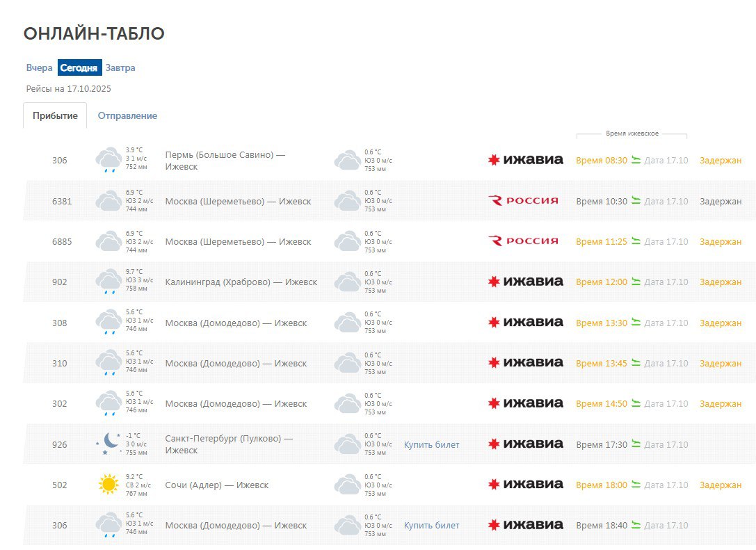Click the Izhevsk cloud icon on flight 502 row
756x550 pixels.
[x=347, y=485]
